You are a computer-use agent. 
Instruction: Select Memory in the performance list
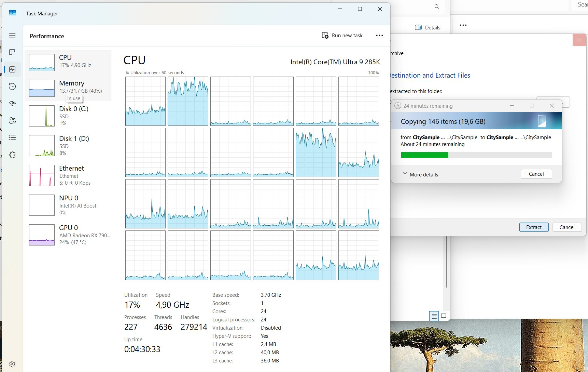68,88
